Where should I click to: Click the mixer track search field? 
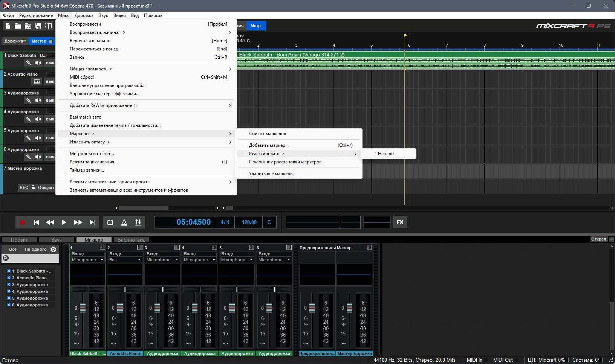coord(31,258)
